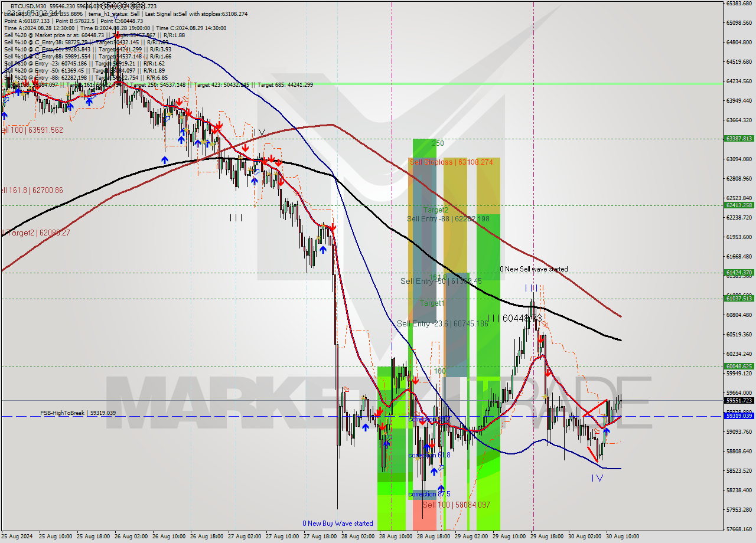
Task: Click the 'Target 423: 50432.145' text
Action: pyautogui.click(x=222, y=84)
